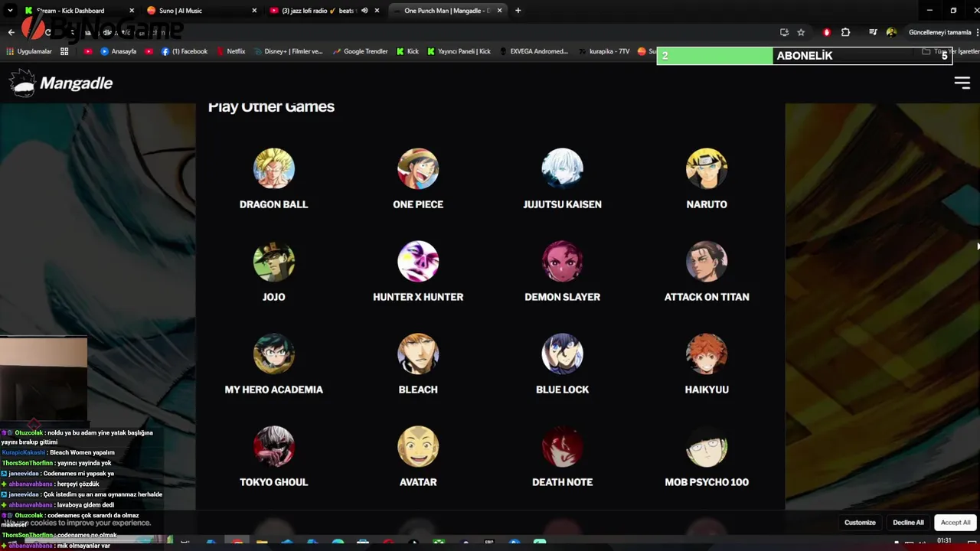Open the Netflix bookmark
Image resolution: width=980 pixels, height=551 pixels.
coord(230,51)
